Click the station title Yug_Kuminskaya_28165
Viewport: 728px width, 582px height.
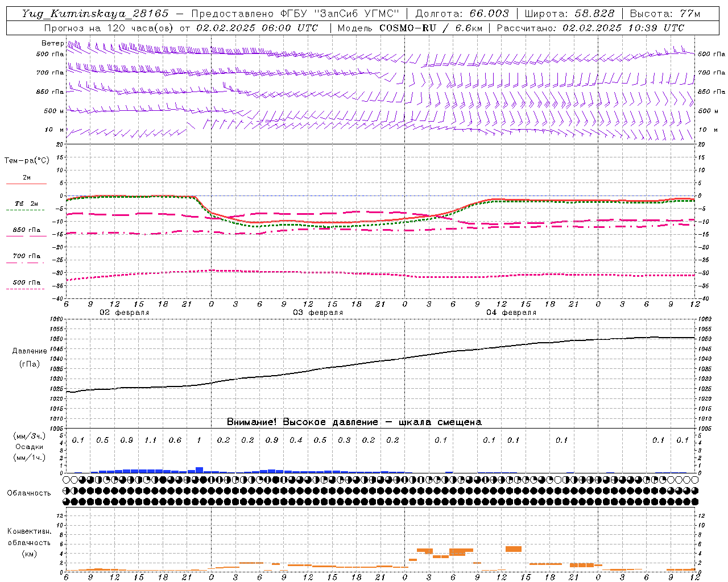point(95,14)
